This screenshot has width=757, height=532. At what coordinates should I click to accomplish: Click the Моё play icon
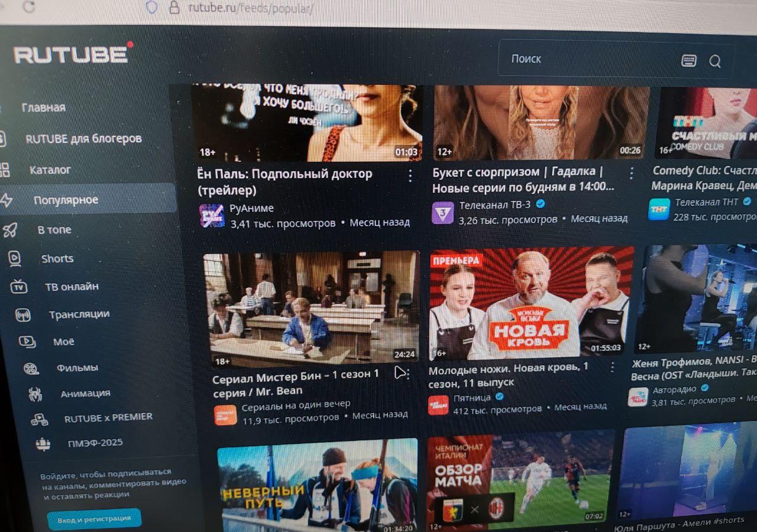[x=27, y=342]
